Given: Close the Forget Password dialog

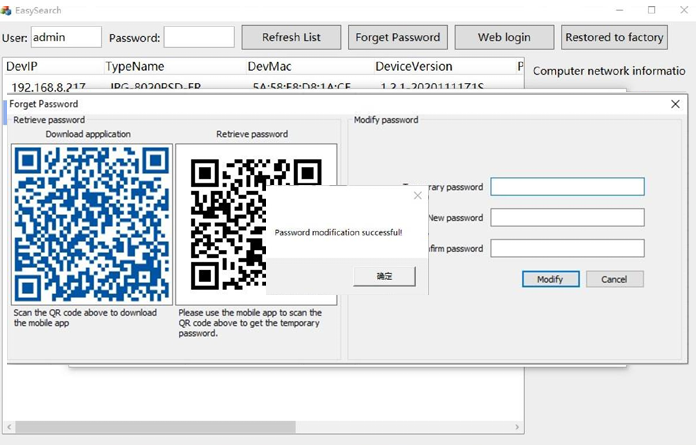Looking at the screenshot, I should [675, 104].
